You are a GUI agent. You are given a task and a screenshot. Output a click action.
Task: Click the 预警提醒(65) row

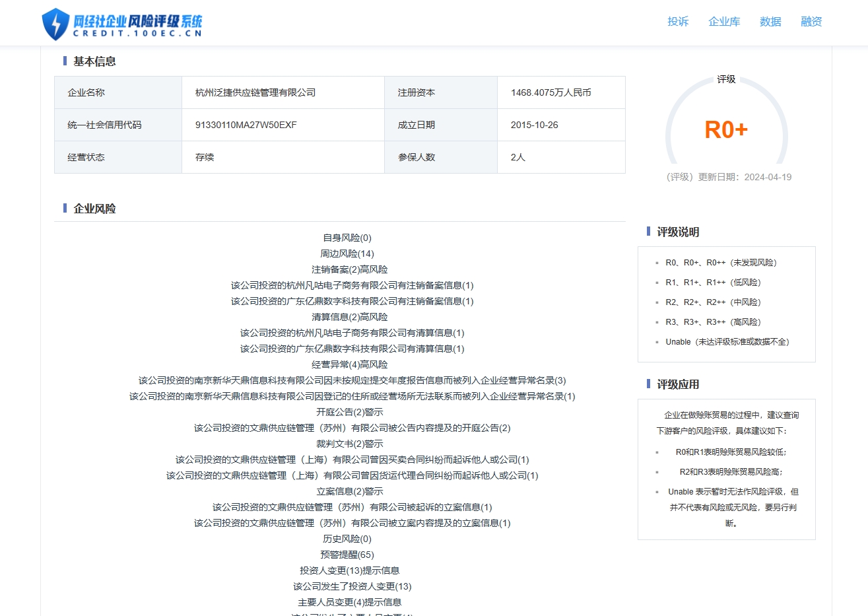click(347, 555)
